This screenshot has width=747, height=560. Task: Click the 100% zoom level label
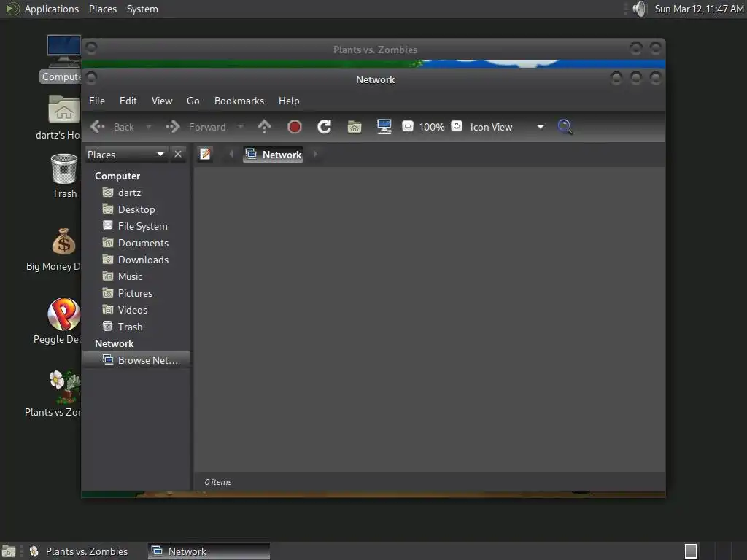click(x=432, y=127)
